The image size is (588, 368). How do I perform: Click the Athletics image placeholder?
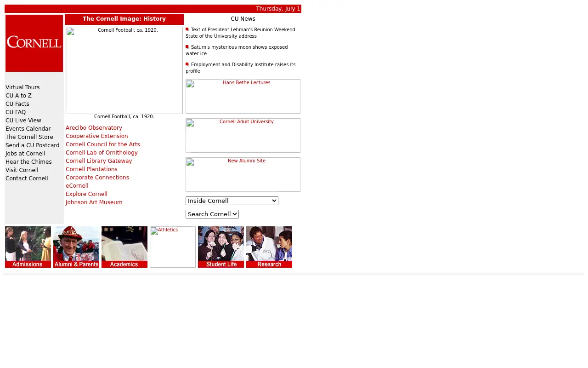(173, 247)
